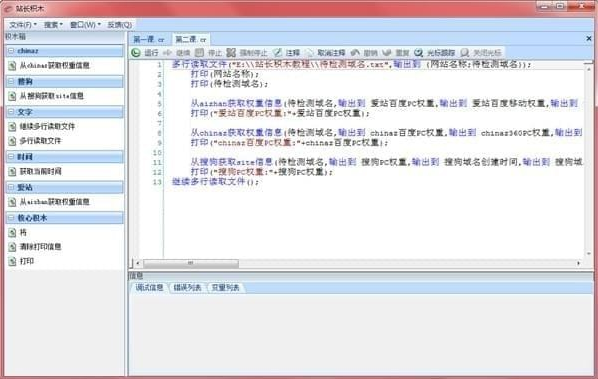
Task: Open the 窗口(W) menu
Action: 85,25
